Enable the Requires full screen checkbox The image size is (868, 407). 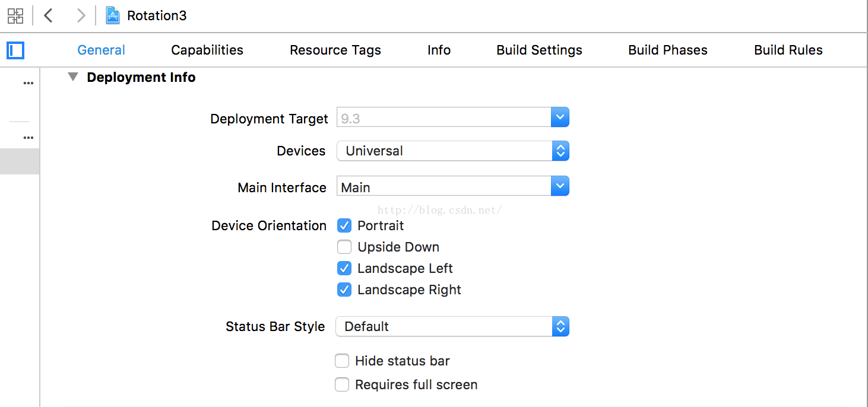[x=342, y=384]
